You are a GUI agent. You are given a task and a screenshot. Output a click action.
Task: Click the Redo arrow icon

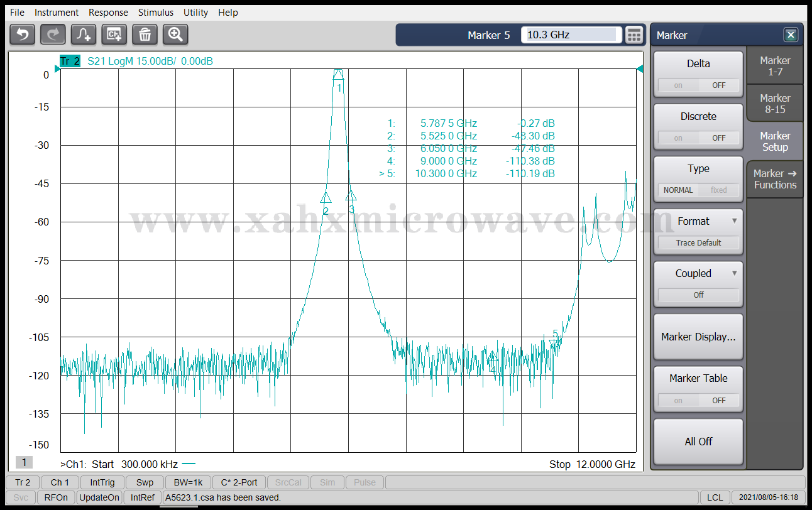click(53, 35)
